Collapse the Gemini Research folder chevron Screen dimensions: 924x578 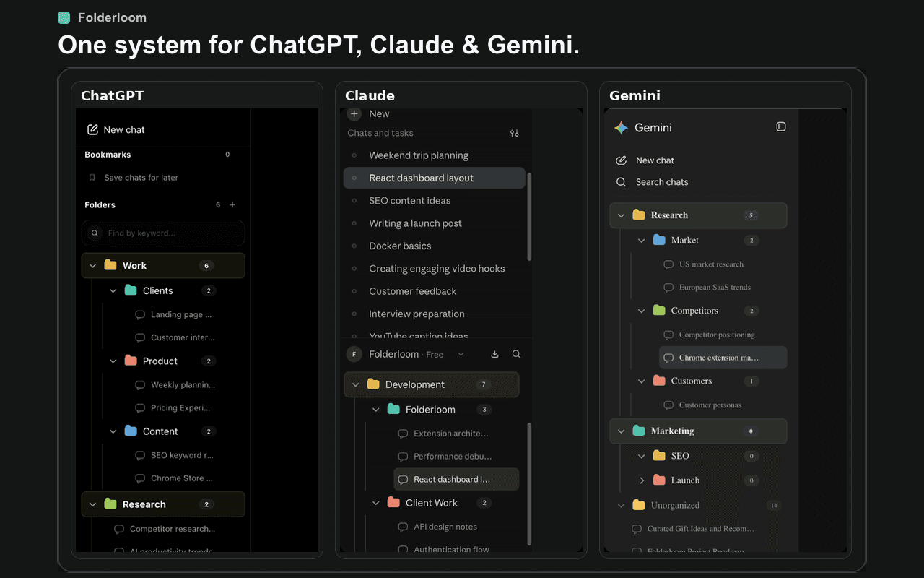[x=621, y=215]
